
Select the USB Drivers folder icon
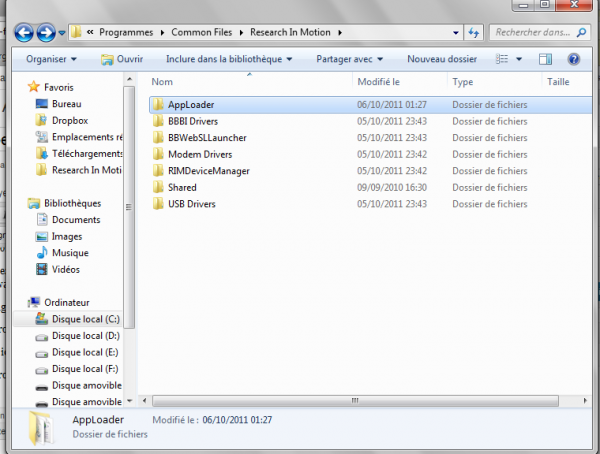point(158,204)
